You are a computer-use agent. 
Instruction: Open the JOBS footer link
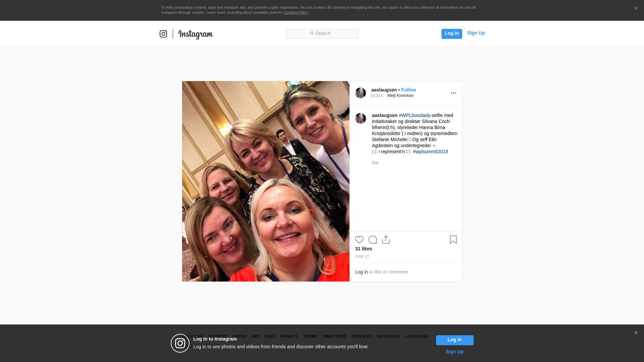pos(269,337)
